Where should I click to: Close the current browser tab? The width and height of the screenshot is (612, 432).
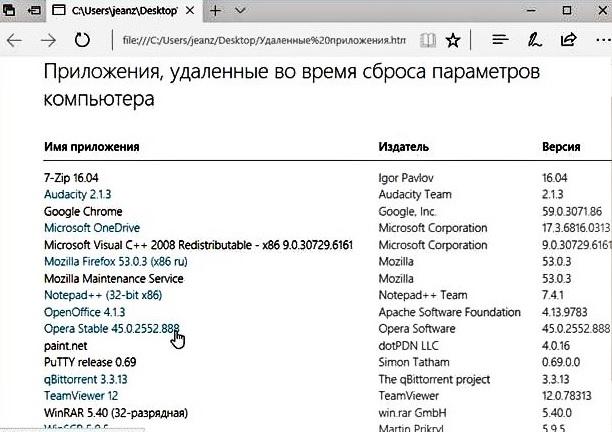tap(190, 11)
